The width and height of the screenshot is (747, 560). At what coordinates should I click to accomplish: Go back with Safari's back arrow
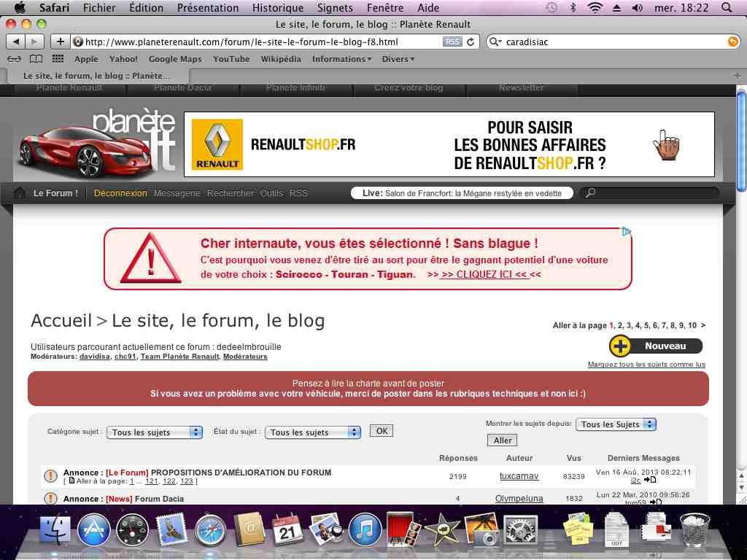(16, 42)
